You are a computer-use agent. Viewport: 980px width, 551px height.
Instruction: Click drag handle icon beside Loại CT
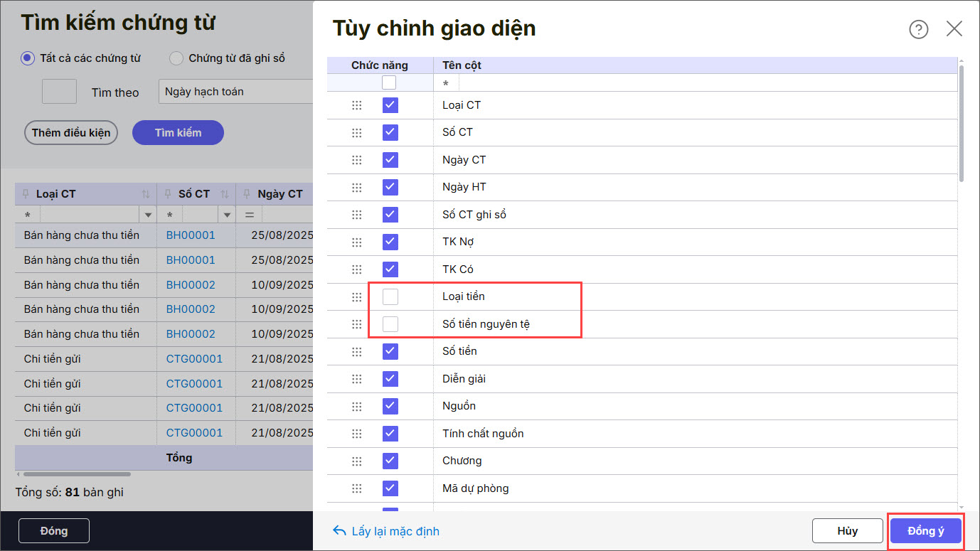tap(357, 105)
